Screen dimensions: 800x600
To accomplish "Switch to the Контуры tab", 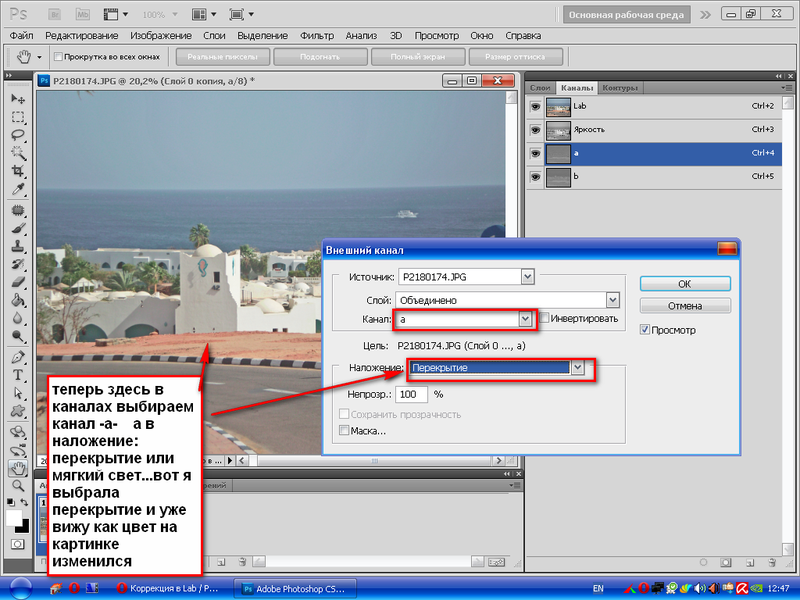I will click(x=620, y=88).
